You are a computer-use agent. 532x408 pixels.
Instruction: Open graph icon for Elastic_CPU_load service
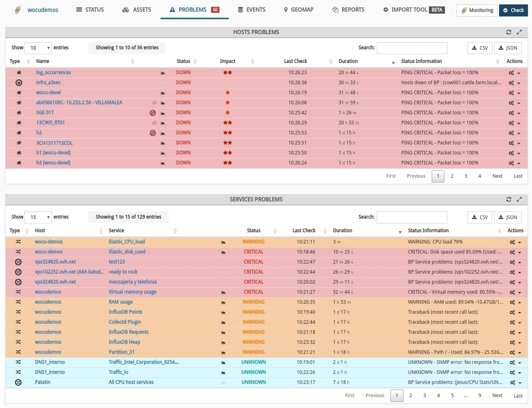[x=223, y=242]
